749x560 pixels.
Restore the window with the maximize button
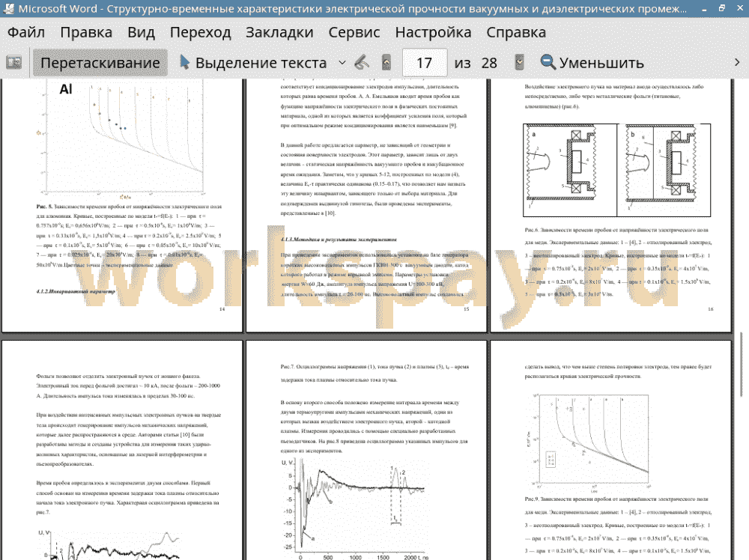(x=722, y=8)
